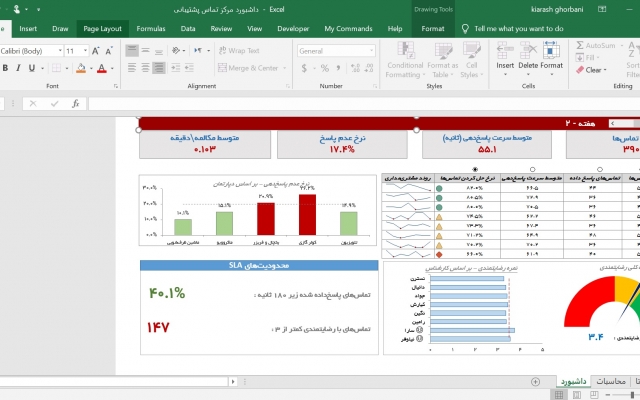Image resolution: width=640 pixels, height=400 pixels.
Task: Click the Insert cells button
Action: (505, 59)
